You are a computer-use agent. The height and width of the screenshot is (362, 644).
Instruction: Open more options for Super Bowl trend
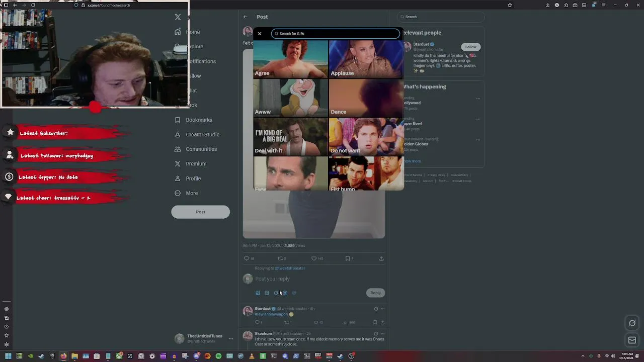click(478, 119)
